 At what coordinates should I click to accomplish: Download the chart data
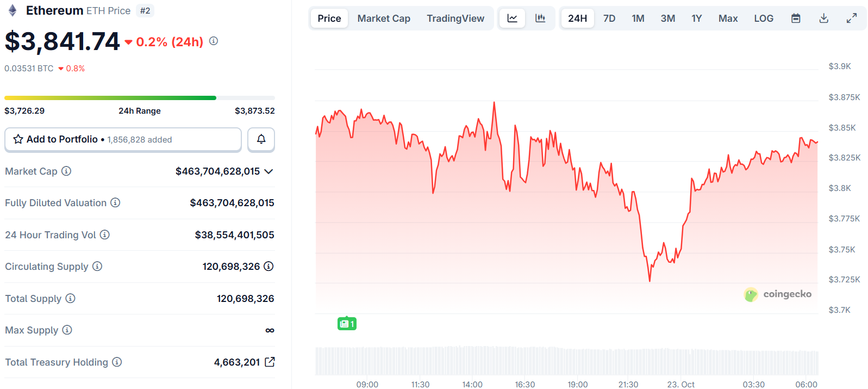tap(824, 18)
